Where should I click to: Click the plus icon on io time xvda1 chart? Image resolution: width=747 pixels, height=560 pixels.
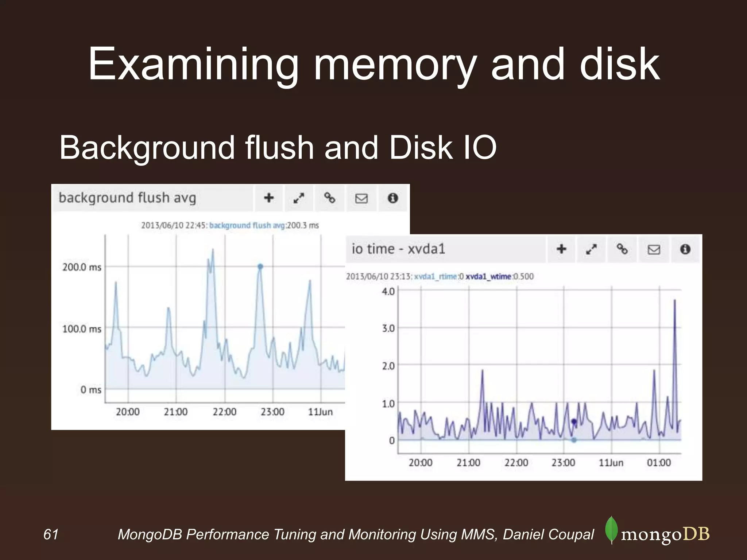pyautogui.click(x=561, y=249)
